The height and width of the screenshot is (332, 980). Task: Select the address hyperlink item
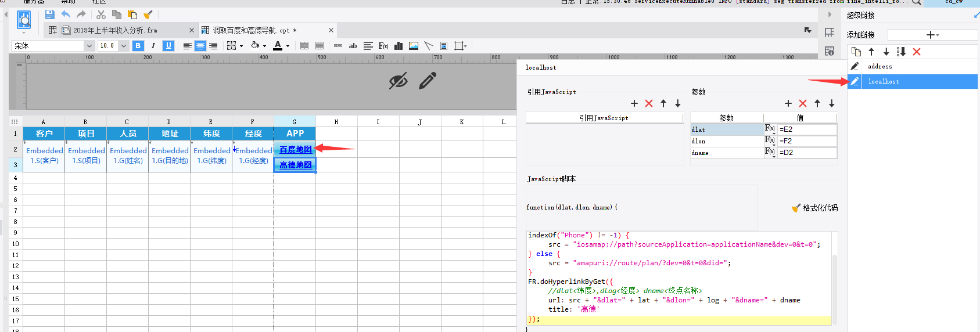(880, 67)
